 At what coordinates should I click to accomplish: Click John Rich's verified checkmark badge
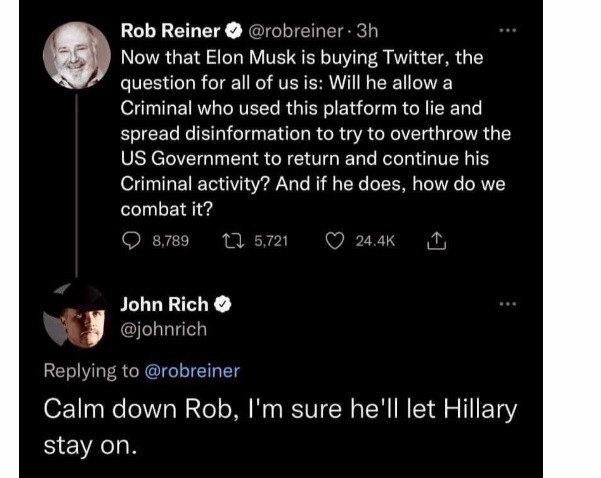click(x=227, y=303)
